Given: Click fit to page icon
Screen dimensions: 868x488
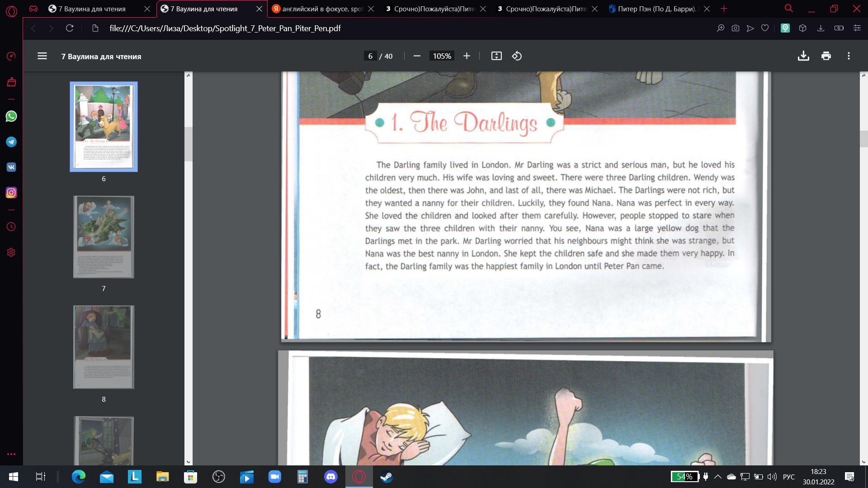Looking at the screenshot, I should click(x=496, y=56).
